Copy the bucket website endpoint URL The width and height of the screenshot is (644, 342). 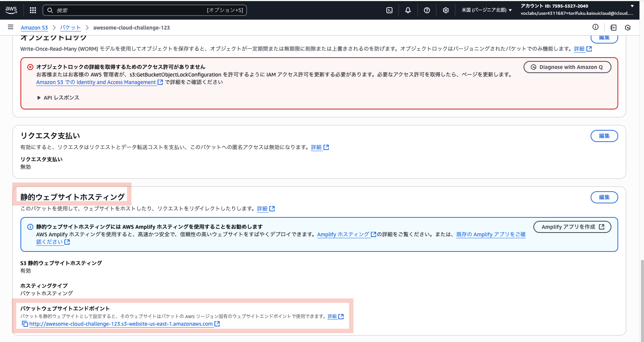pos(25,324)
